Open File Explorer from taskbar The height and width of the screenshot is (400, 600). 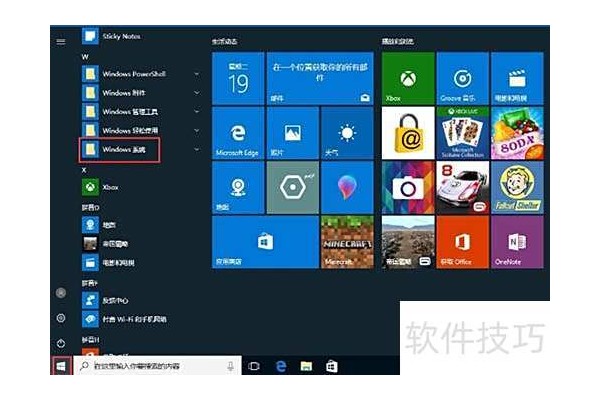(x=306, y=366)
